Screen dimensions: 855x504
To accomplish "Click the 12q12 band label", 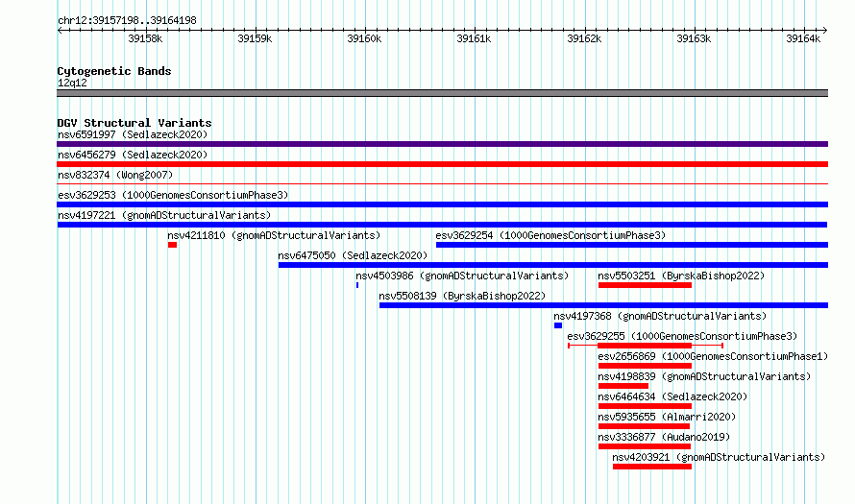I will pos(72,83).
